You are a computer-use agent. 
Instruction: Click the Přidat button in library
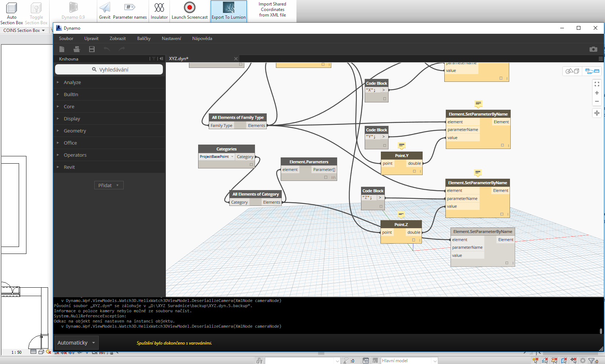point(109,185)
